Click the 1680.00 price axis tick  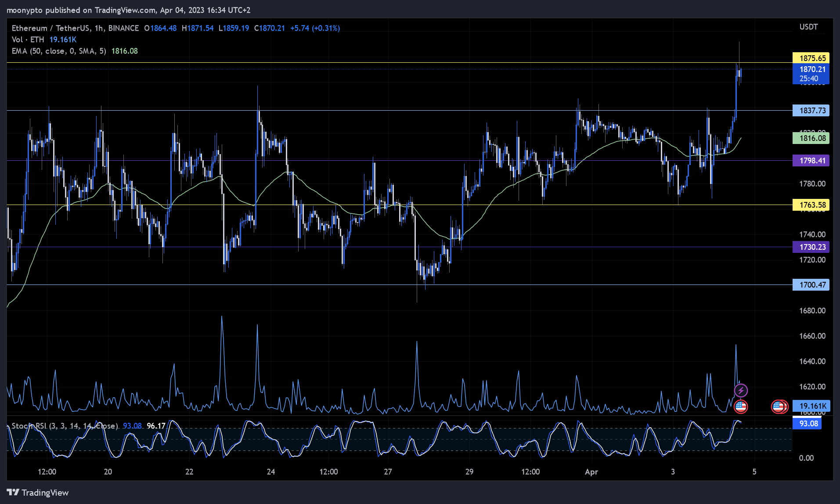[812, 311]
